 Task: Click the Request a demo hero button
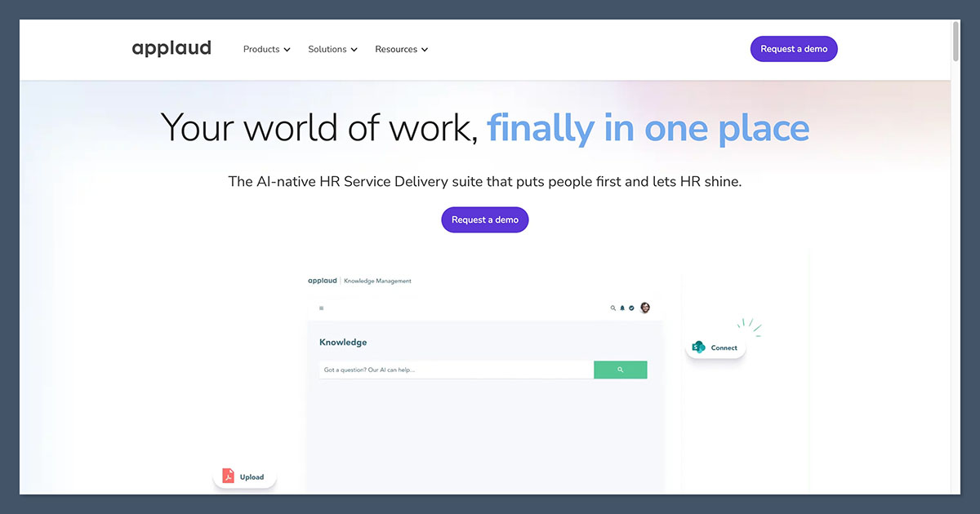click(x=484, y=219)
